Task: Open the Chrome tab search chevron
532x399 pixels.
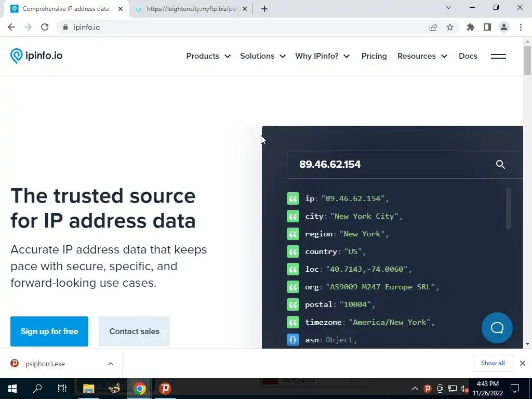Action: click(448, 7)
